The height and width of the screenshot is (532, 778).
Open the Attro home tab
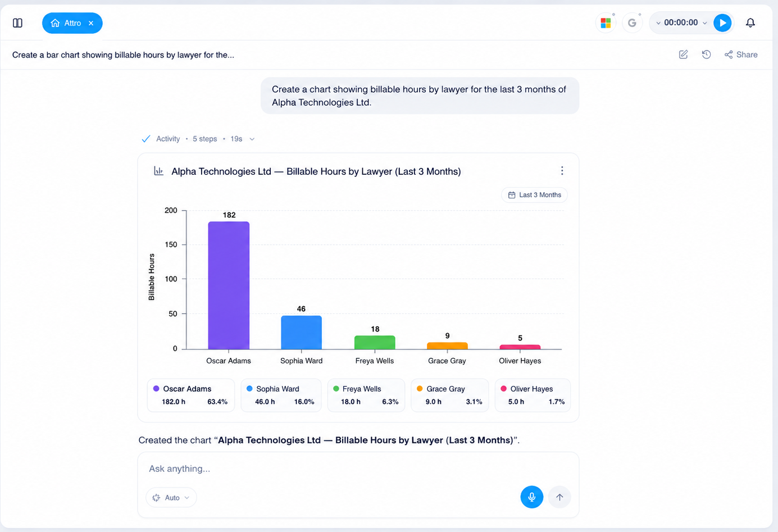pos(72,23)
